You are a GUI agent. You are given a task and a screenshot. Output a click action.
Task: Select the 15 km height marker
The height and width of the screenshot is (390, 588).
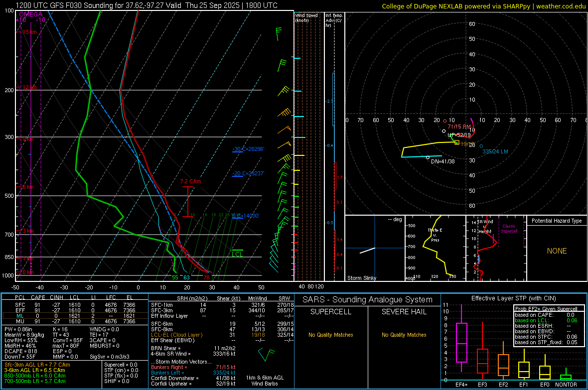[29, 32]
